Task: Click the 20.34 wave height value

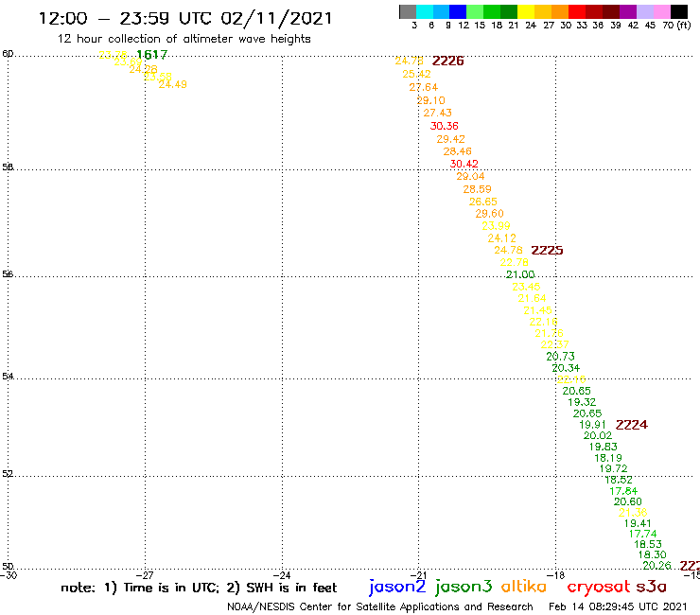Action: (566, 368)
